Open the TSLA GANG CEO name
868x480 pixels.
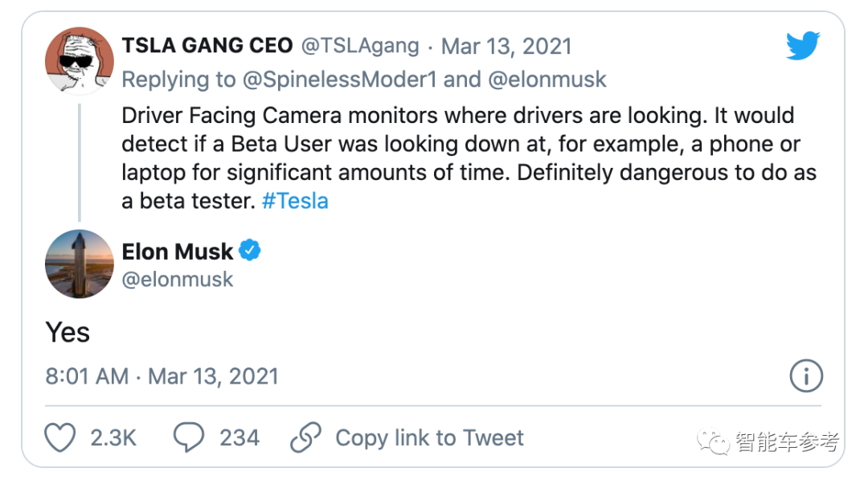[207, 46]
